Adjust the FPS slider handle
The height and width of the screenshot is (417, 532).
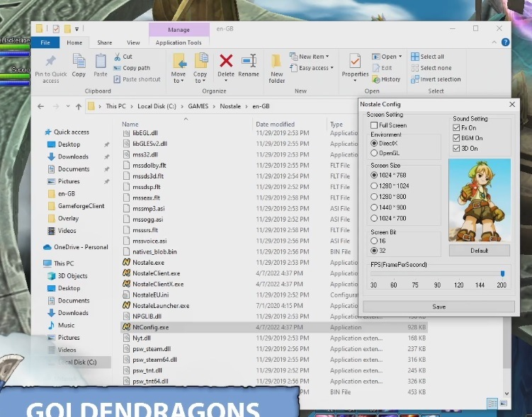502,273
